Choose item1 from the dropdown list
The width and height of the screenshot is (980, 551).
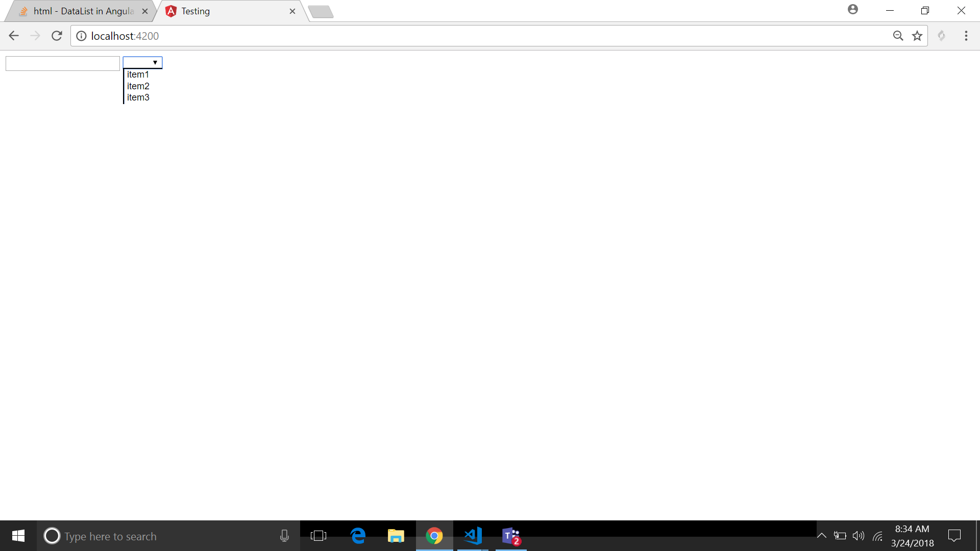click(x=138, y=74)
